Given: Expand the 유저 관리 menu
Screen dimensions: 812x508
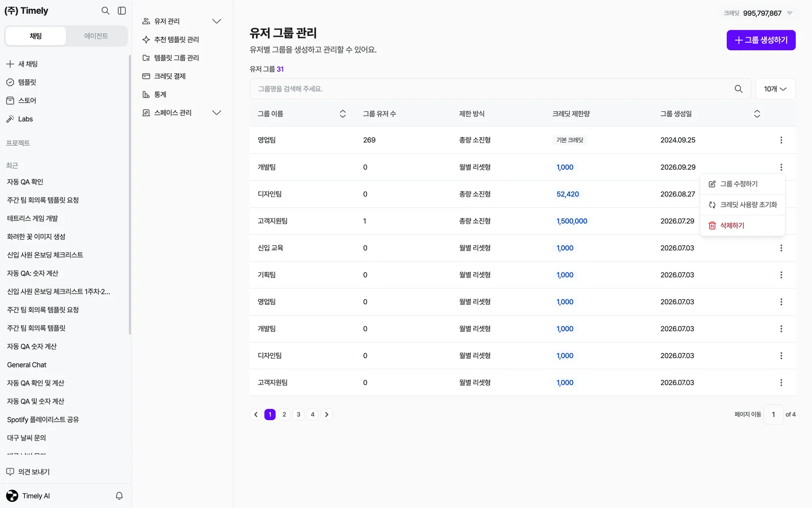Looking at the screenshot, I should 217,21.
